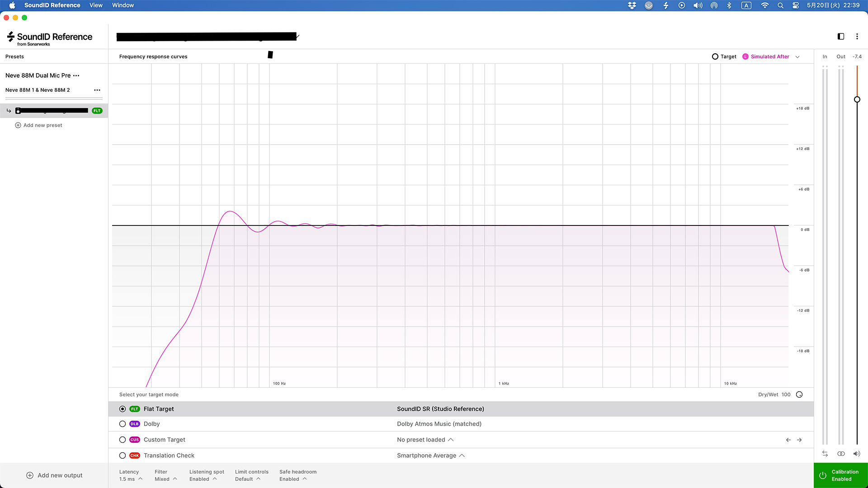Open the Filter Mixed menu

coord(165,475)
